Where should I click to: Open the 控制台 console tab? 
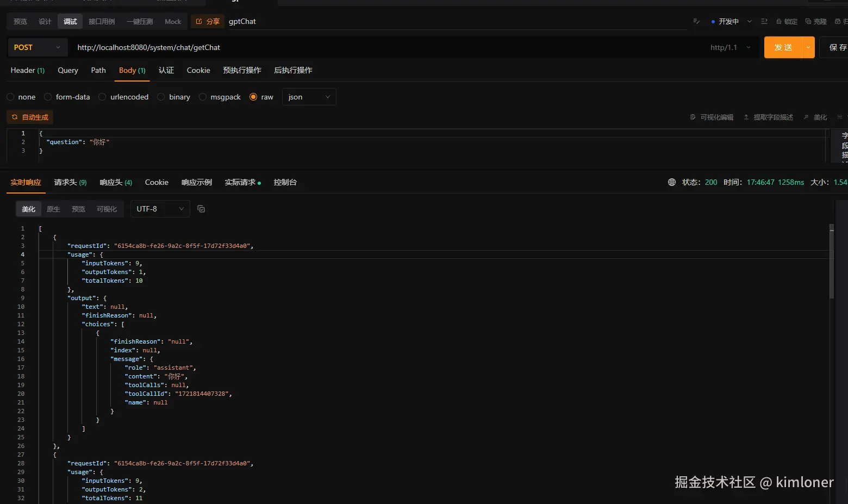pyautogui.click(x=285, y=182)
